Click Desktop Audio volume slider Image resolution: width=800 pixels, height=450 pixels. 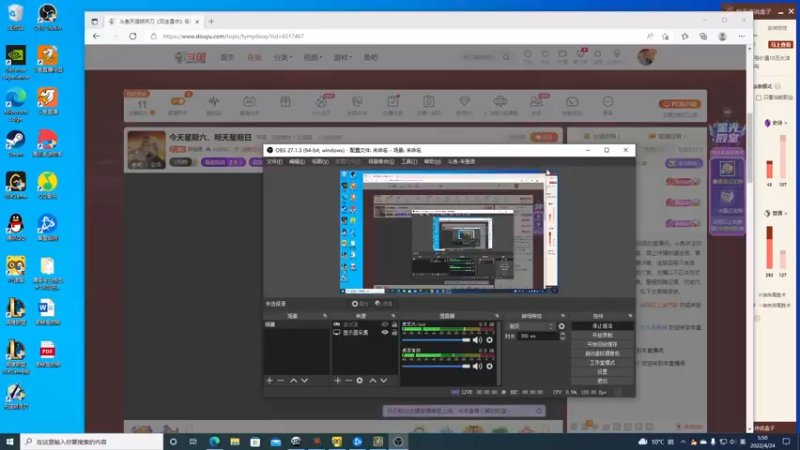point(436,366)
